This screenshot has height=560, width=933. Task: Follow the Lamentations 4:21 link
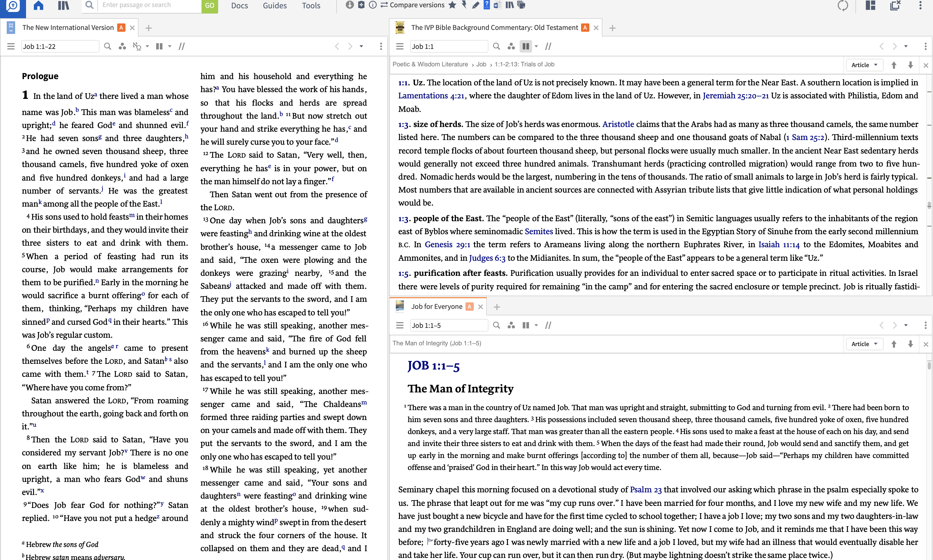[x=431, y=96]
